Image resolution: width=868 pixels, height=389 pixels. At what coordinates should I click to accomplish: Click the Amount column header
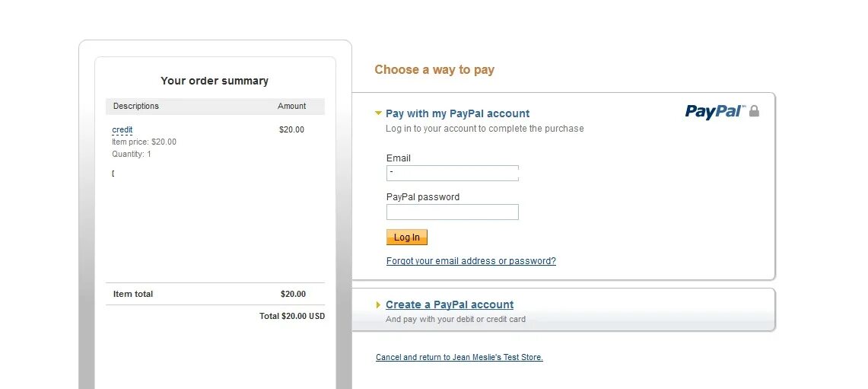pos(291,106)
